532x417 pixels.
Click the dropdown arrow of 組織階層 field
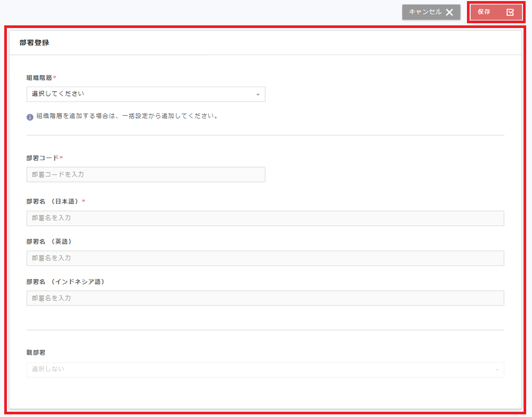click(x=258, y=94)
